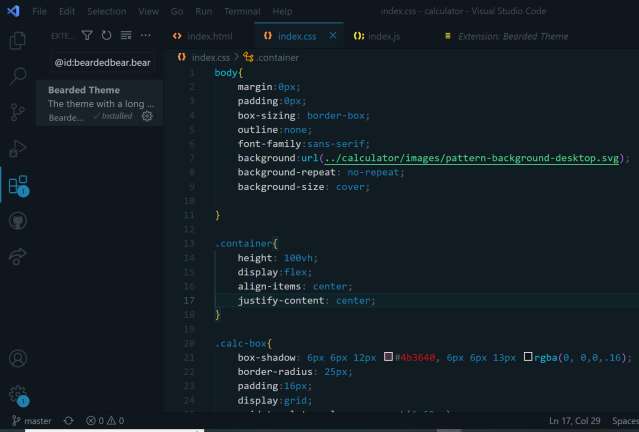The width and height of the screenshot is (639, 432).
Task: Switch to the index.css tab
Action: coord(298,36)
